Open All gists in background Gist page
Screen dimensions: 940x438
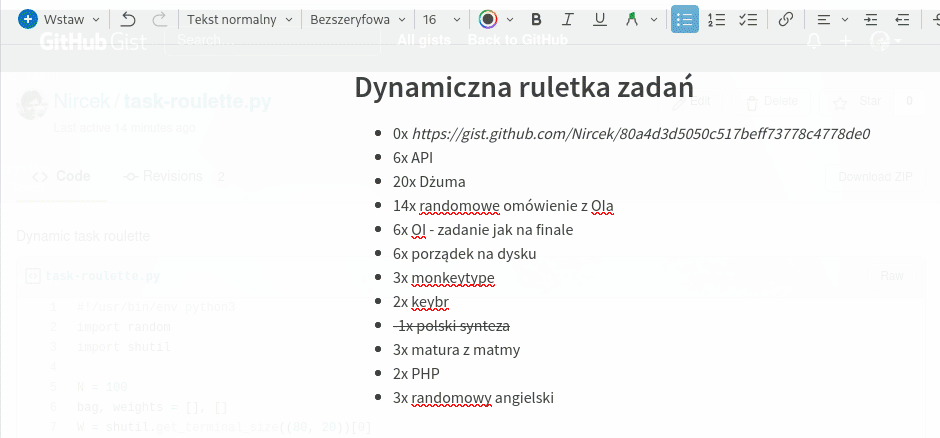pyautogui.click(x=424, y=41)
